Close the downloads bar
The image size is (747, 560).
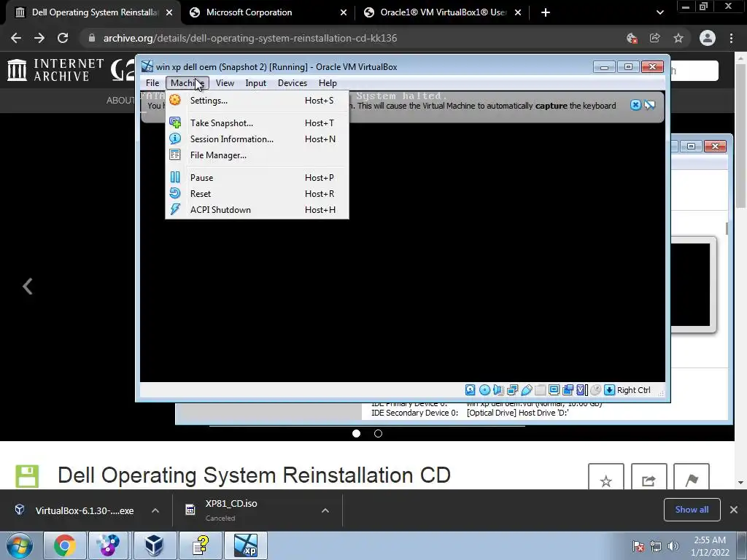point(734,510)
